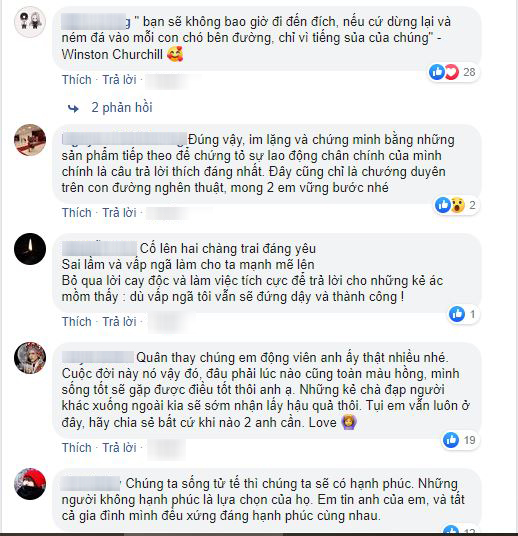518x536 pixels.
Task: Click Thích under the "Đúng vậy, im lặng" comment
Action: point(77,213)
